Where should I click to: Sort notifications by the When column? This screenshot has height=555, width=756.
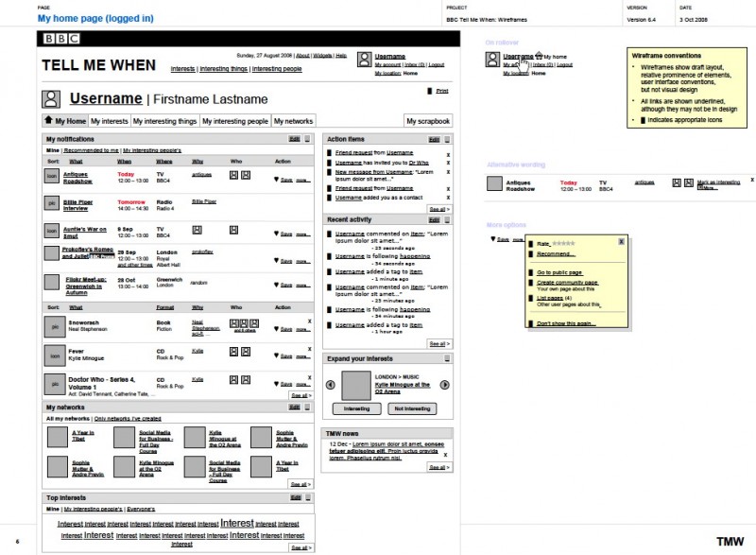[x=125, y=161]
